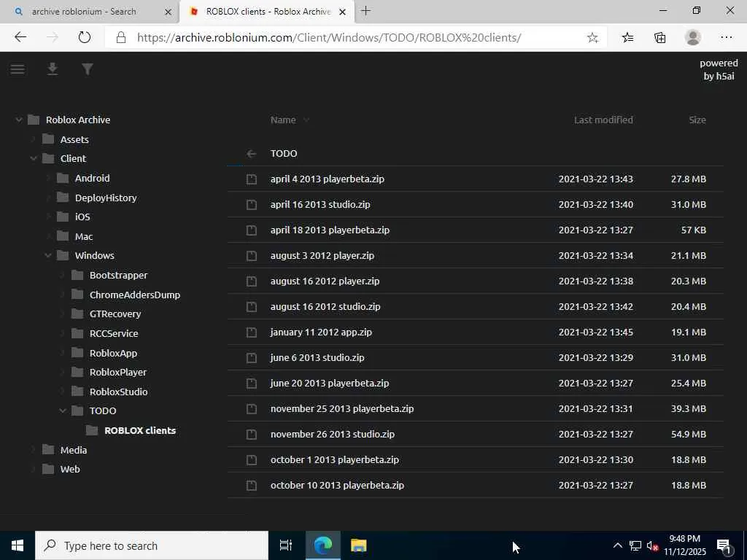Go up to the TODO parent folder

coord(284,153)
